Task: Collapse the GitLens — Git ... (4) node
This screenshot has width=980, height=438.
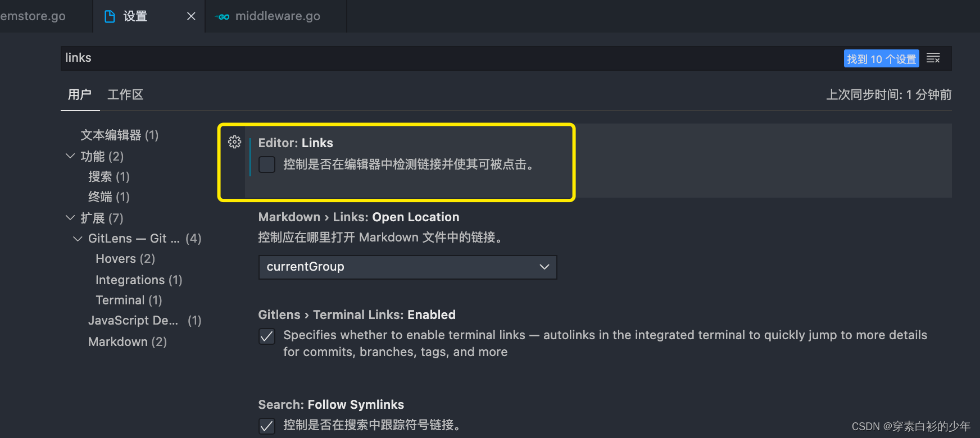Action: [x=78, y=239]
